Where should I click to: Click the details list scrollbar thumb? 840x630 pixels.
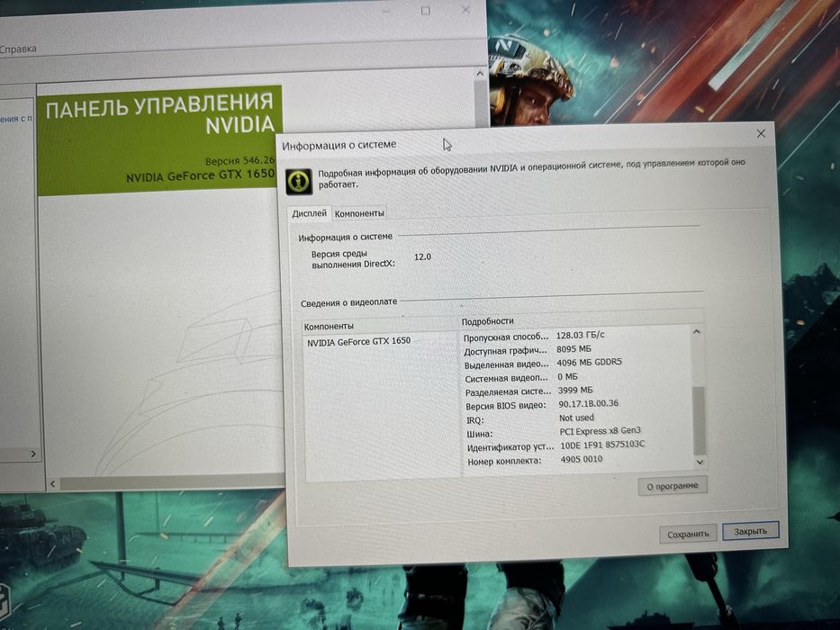tap(699, 419)
